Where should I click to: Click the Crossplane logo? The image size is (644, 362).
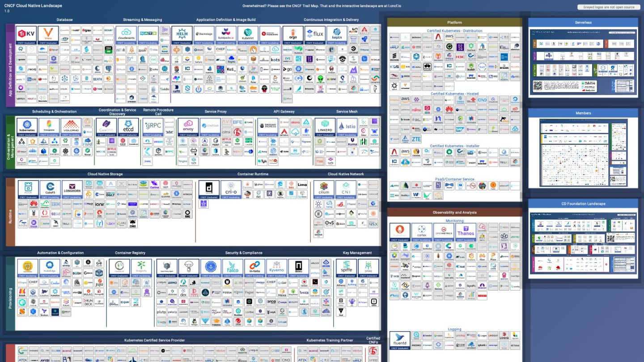coord(49,127)
